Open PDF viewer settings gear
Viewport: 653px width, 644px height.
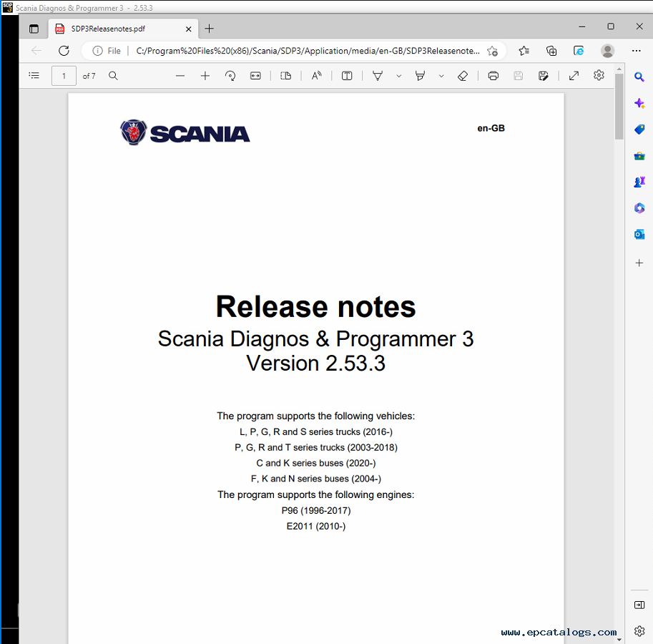pos(599,75)
